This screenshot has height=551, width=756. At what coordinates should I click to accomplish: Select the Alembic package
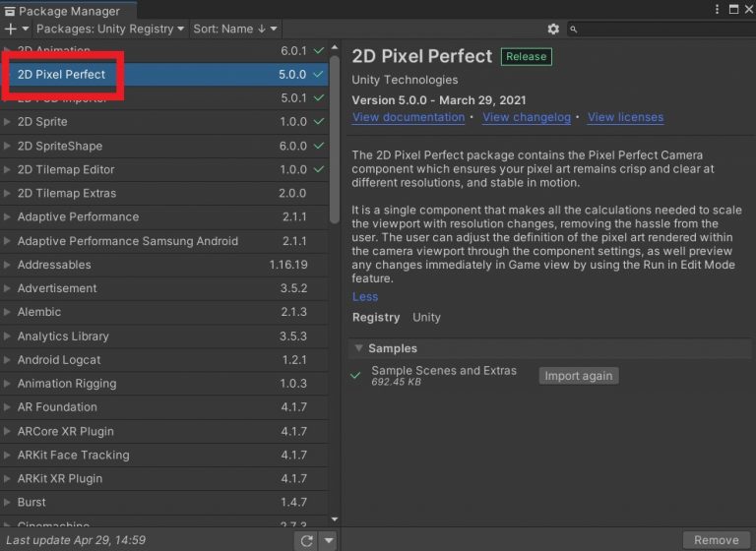[164, 312]
